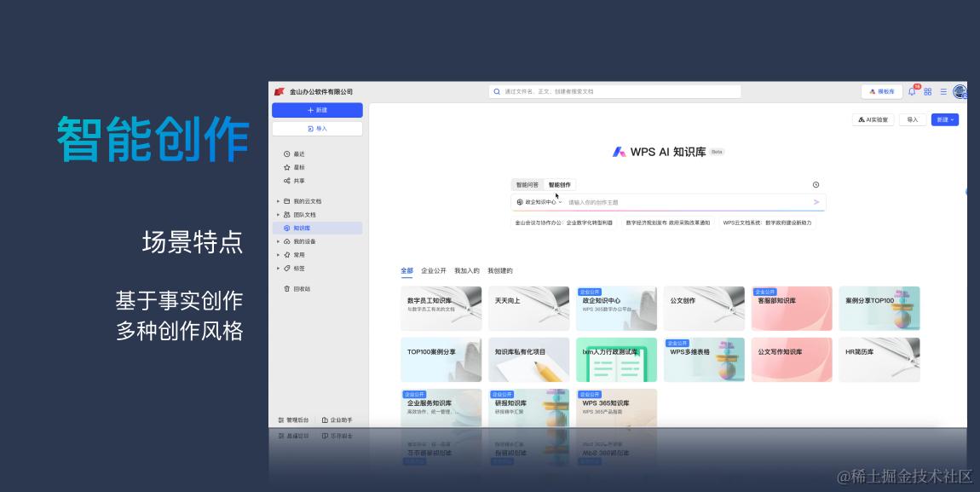Open the 模板库 template library
This screenshot has width=980, height=492.
(x=882, y=91)
